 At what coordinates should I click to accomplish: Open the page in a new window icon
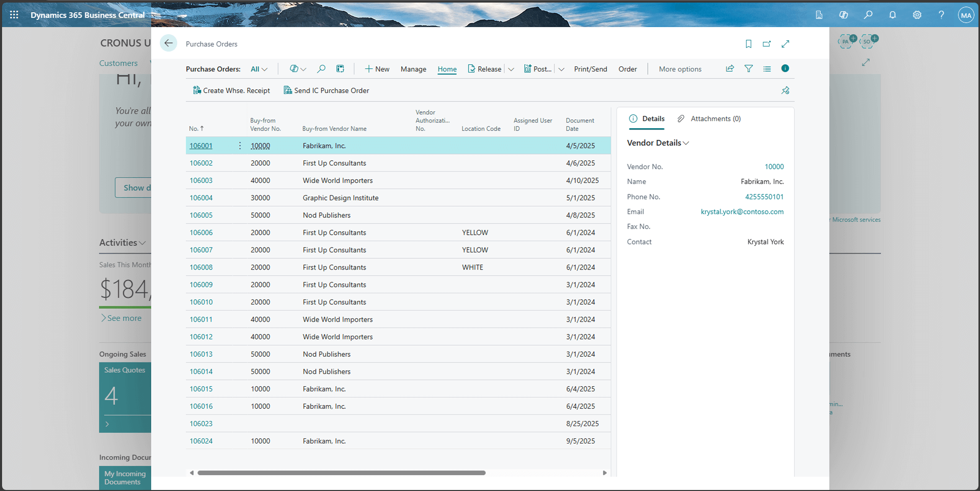[767, 44]
